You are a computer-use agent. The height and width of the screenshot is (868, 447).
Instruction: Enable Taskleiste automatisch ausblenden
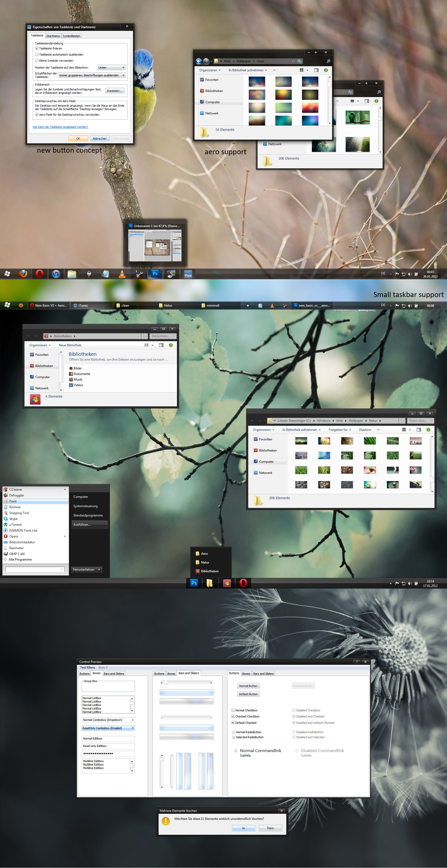coord(37,54)
